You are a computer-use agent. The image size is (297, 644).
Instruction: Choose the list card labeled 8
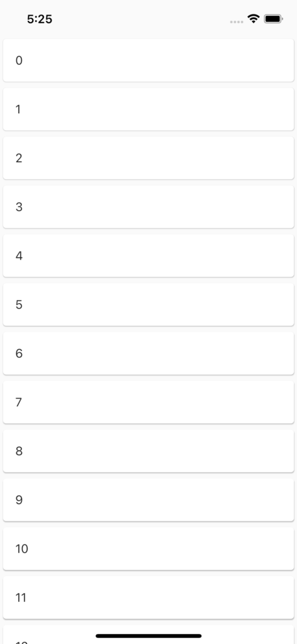pyautogui.click(x=148, y=452)
